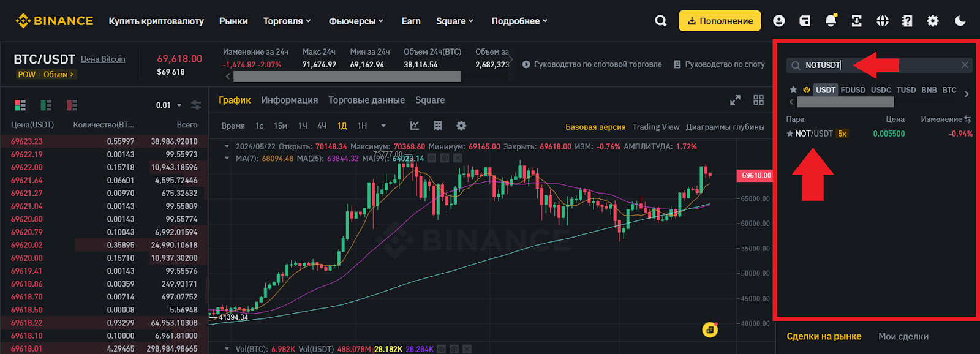Viewport: 980px width, 354px height.
Task: Open favorites star tab in pair list
Action: [793, 90]
